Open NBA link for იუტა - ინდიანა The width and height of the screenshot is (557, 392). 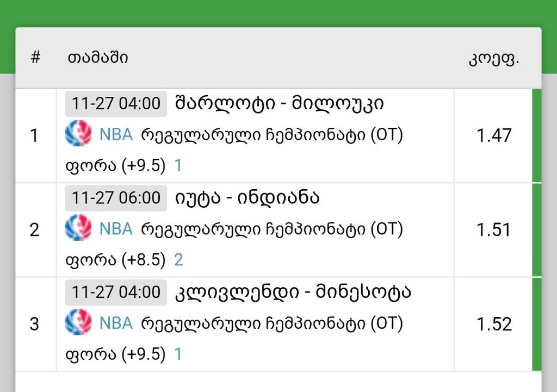point(116,229)
